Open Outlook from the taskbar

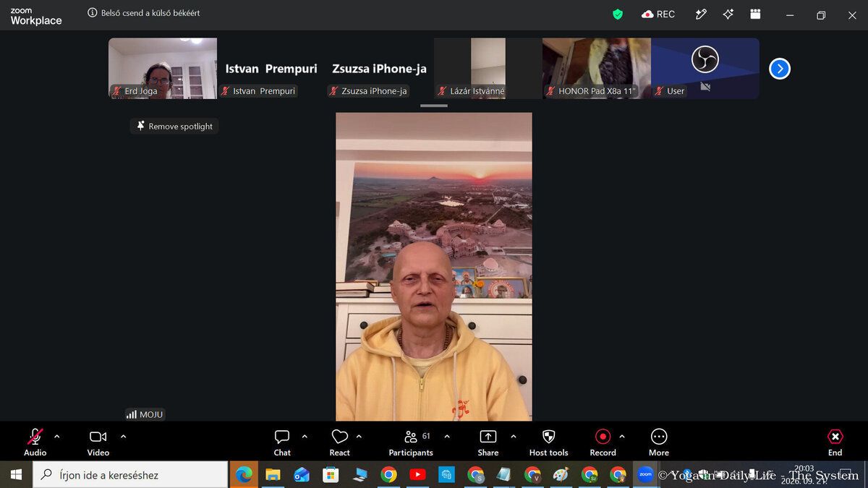[302, 475]
